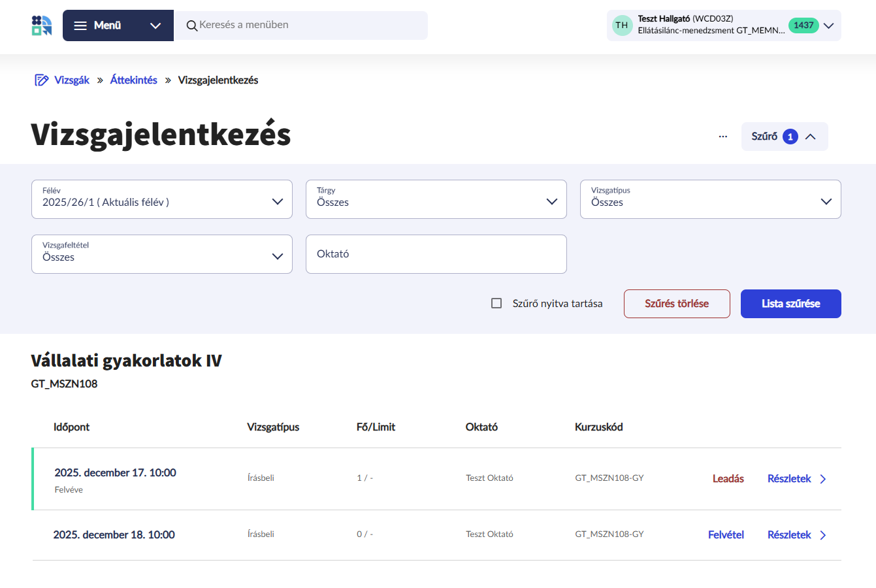Viewport: 876px width, 588px height.
Task: Go to Áttekintés breadcrumb
Action: 133,80
